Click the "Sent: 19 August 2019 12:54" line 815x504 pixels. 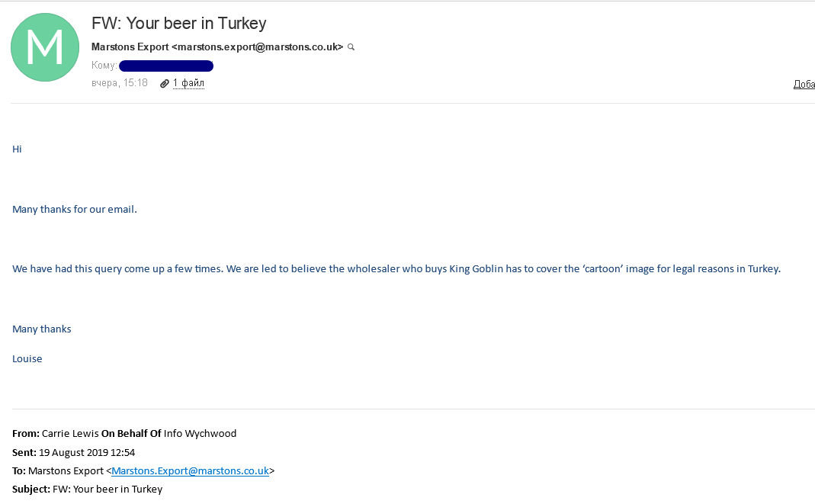(x=74, y=452)
